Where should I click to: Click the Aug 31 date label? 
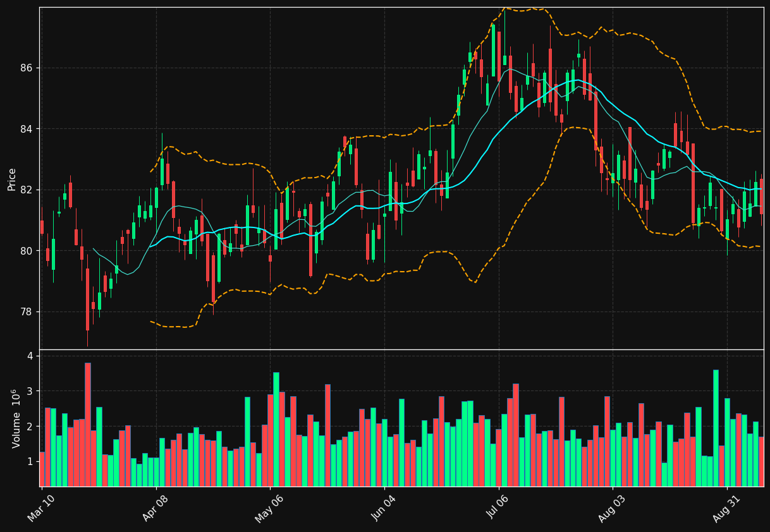point(726,509)
